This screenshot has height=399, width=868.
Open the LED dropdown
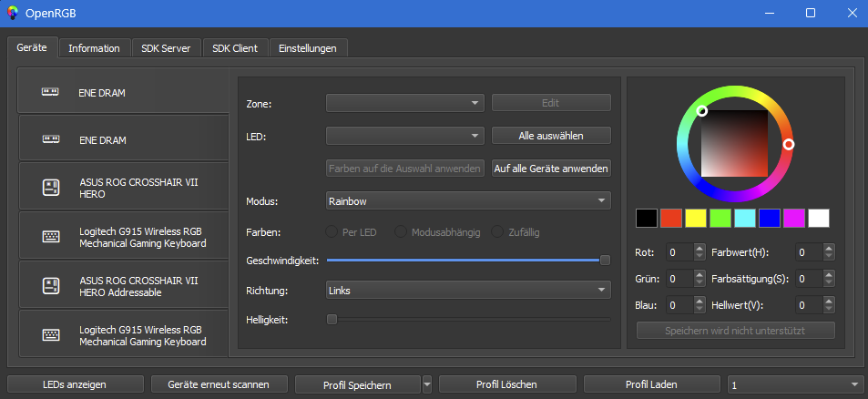(x=405, y=136)
